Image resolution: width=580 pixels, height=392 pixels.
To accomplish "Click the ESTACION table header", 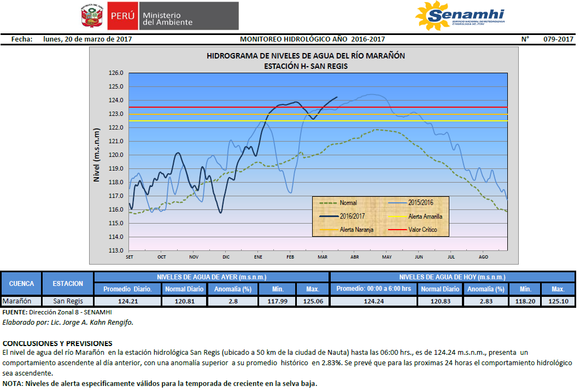I will click(68, 283).
